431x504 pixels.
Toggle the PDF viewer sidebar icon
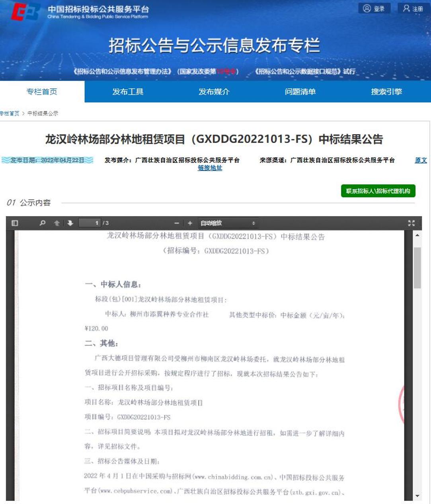(x=15, y=223)
